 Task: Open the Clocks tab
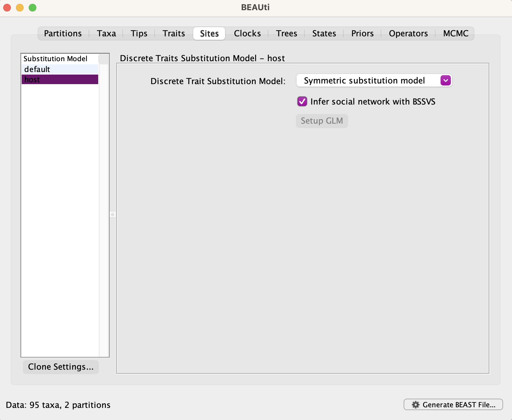(x=247, y=33)
